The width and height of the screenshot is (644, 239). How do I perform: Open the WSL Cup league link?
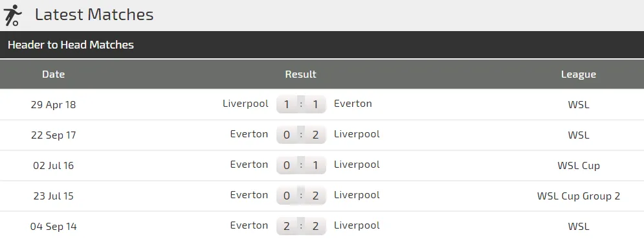pyautogui.click(x=578, y=166)
